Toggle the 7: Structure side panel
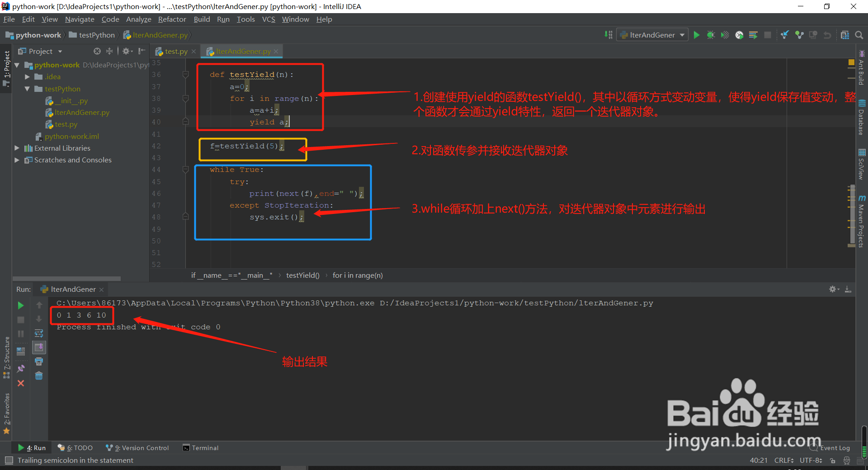This screenshot has height=470, width=868. pyautogui.click(x=6, y=357)
